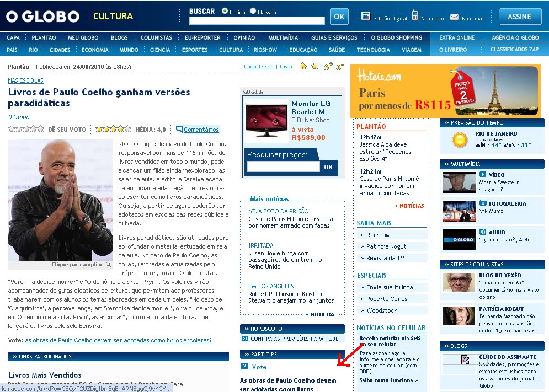Click the Assine button
The image size is (549, 392).
(520, 17)
